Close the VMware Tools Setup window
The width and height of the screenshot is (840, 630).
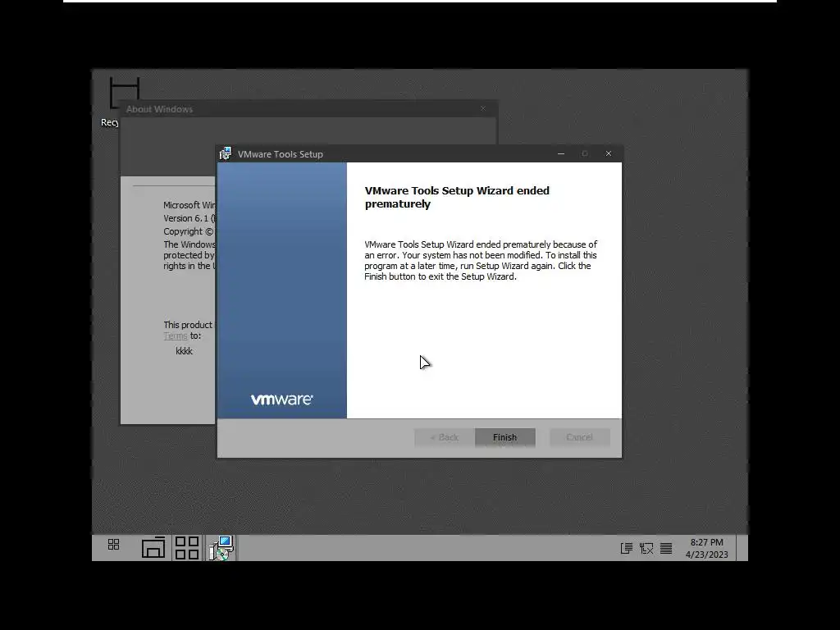[609, 153]
